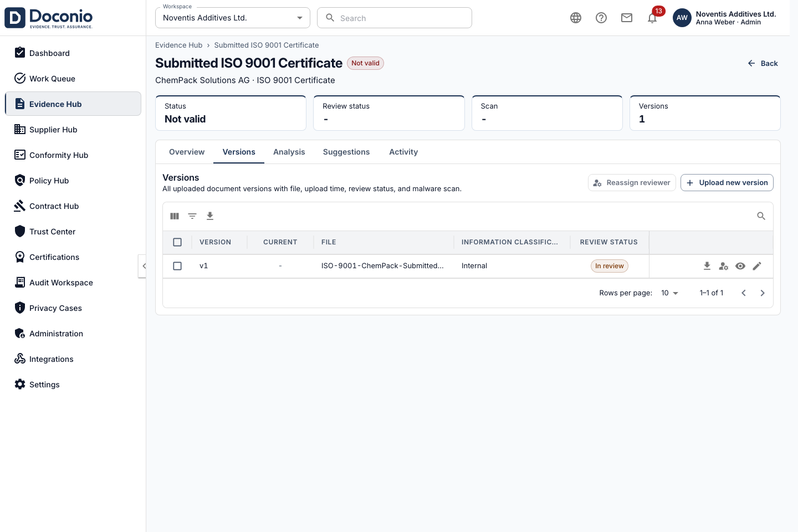Open Supplier Hub in the sidebar
The width and height of the screenshot is (798, 532).
73,130
